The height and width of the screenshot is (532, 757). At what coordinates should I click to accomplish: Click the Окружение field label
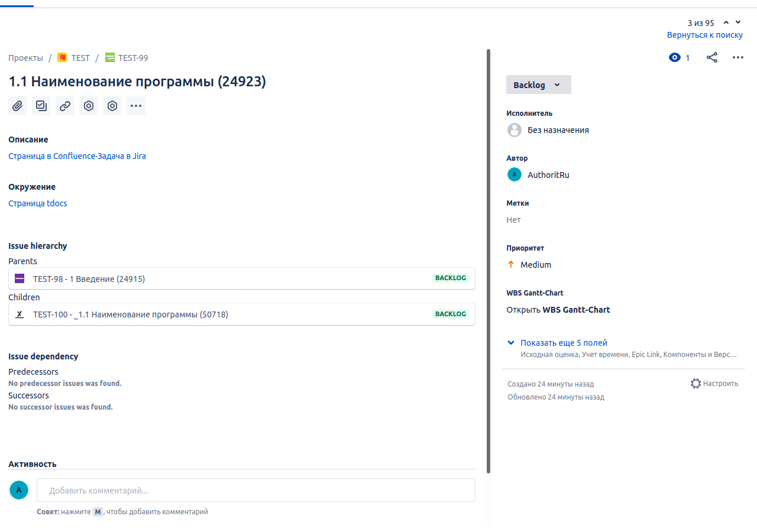(32, 187)
